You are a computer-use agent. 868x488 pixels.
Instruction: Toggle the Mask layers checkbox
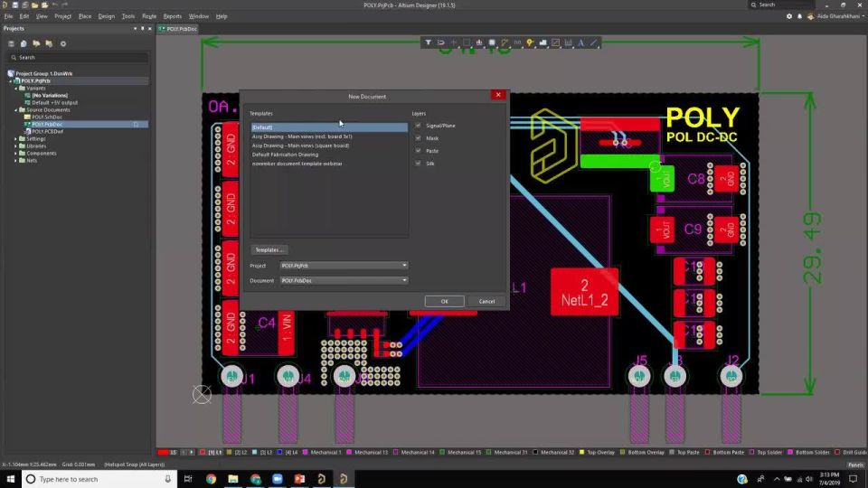tap(418, 138)
